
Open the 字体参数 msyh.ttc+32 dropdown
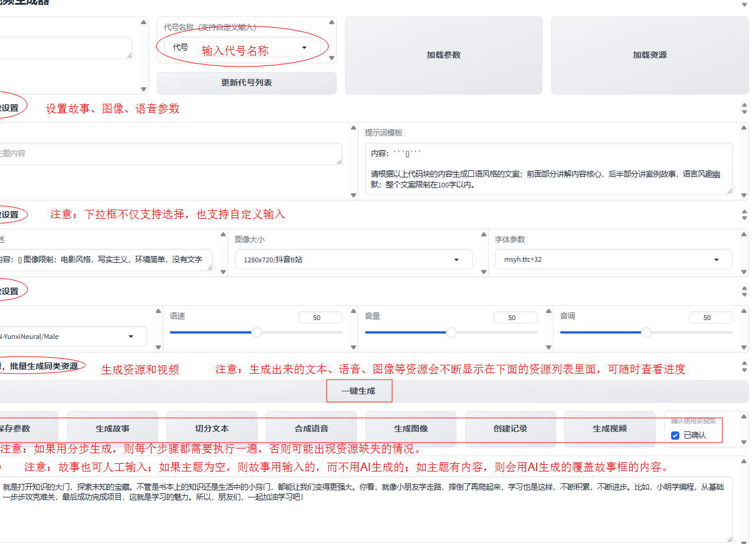click(x=614, y=259)
